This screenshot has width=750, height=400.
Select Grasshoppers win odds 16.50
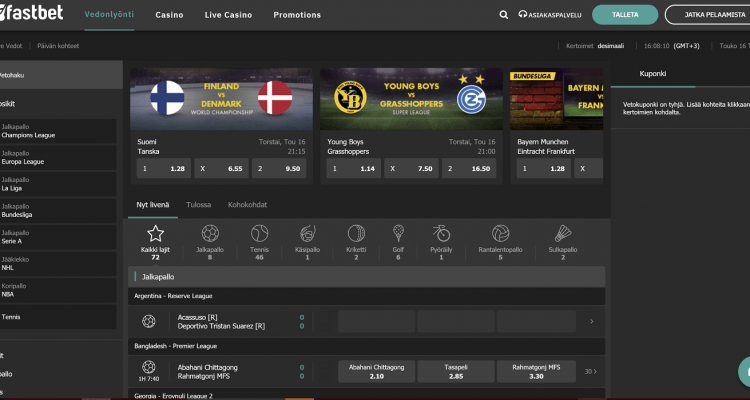[469, 168]
